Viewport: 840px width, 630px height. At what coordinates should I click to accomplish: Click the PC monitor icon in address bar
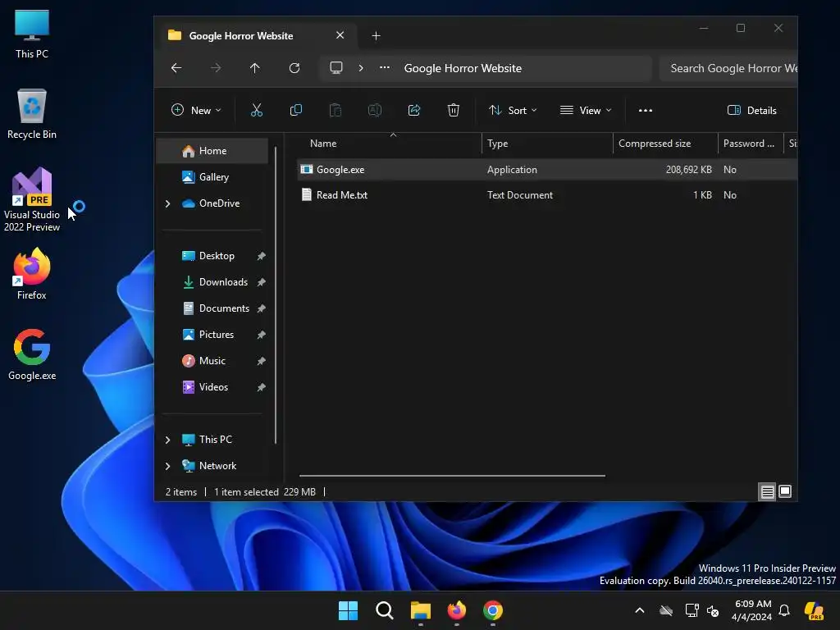click(x=336, y=68)
